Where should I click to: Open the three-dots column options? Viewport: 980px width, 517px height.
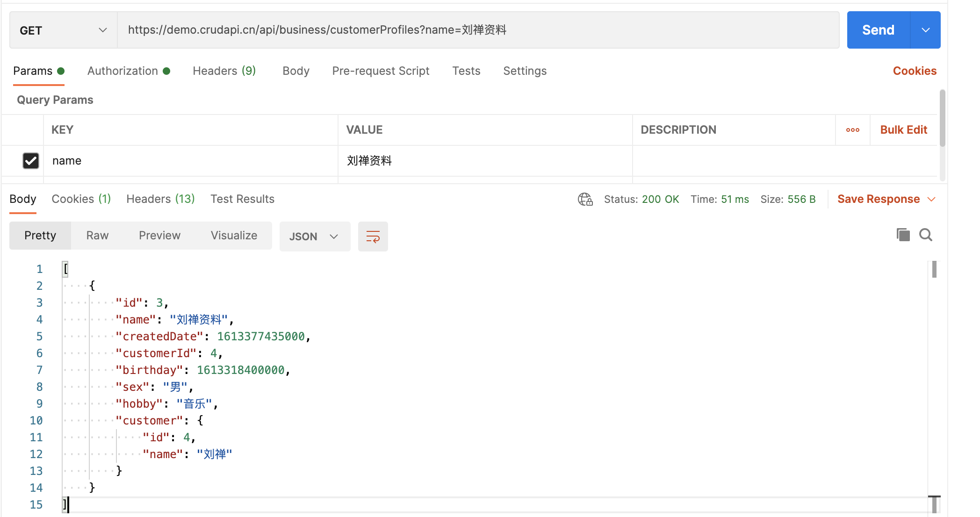[852, 130]
